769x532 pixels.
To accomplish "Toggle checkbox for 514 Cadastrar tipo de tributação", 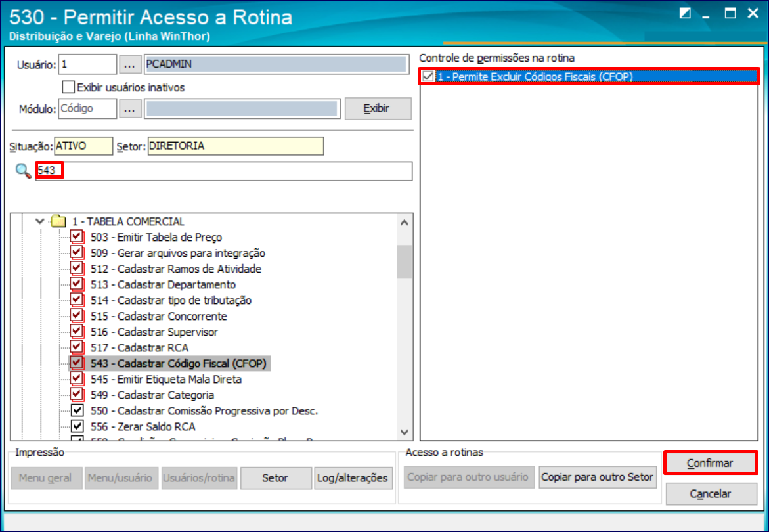I will (77, 299).
